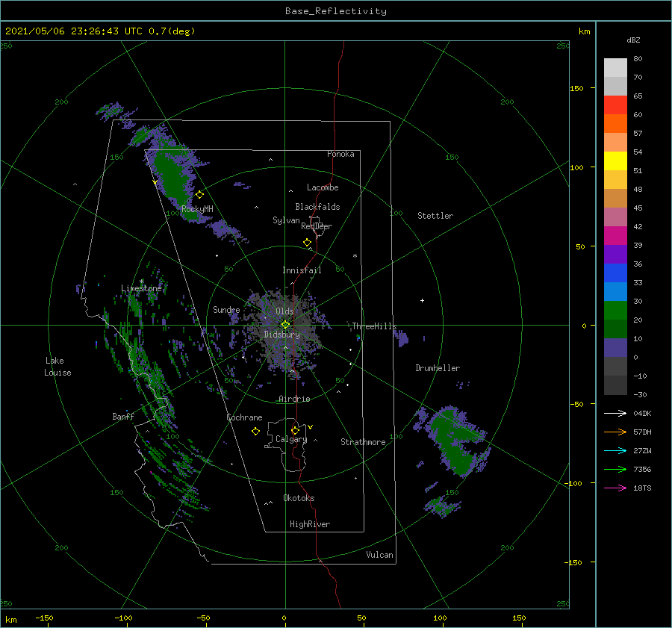
Task: Click the yellow diamond marker near Cochrane
Action: click(255, 432)
